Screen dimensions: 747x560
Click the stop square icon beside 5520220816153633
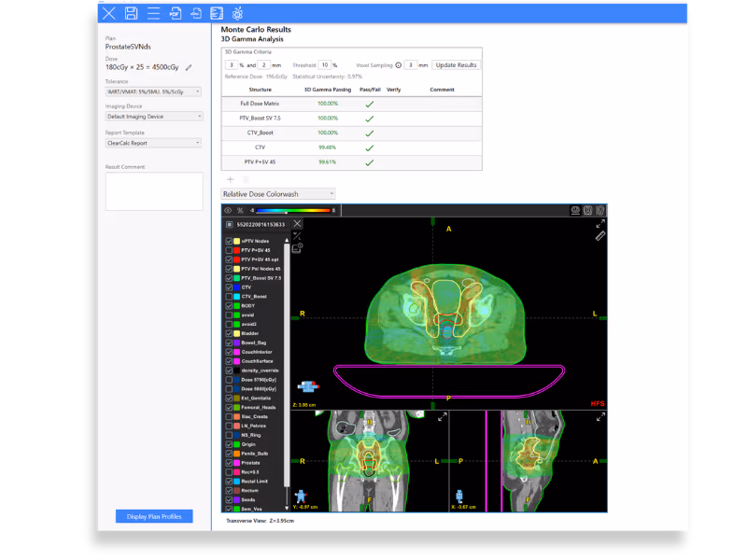point(230,224)
